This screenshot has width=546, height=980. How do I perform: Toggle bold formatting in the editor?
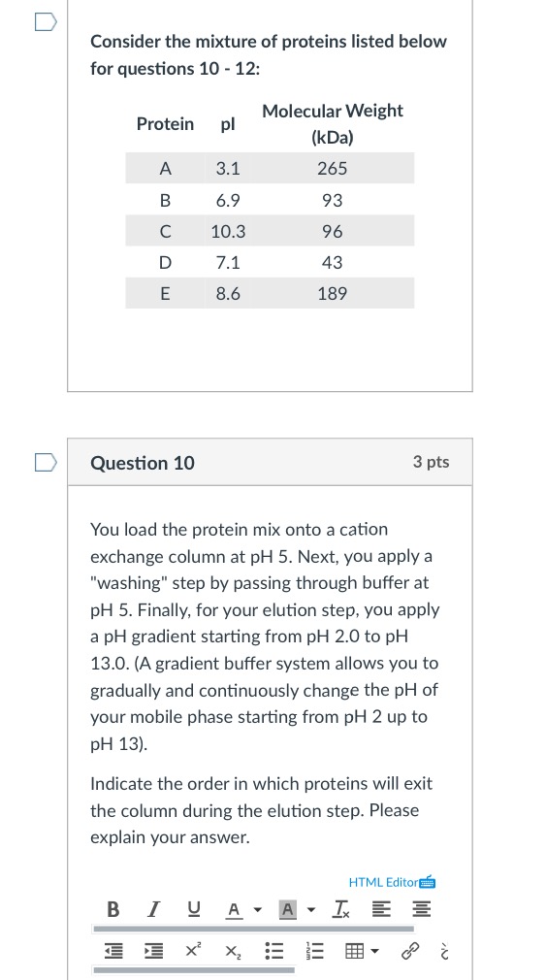113,909
